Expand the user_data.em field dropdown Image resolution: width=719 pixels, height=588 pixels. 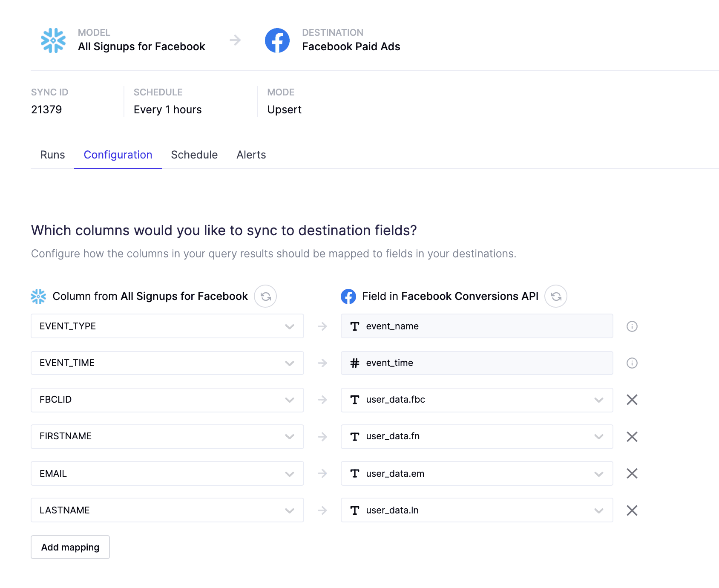click(599, 473)
